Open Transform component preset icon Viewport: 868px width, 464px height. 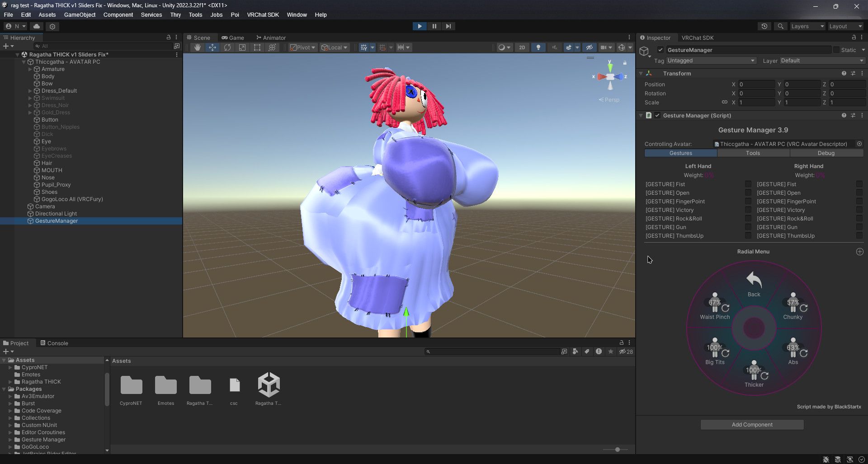(853, 74)
